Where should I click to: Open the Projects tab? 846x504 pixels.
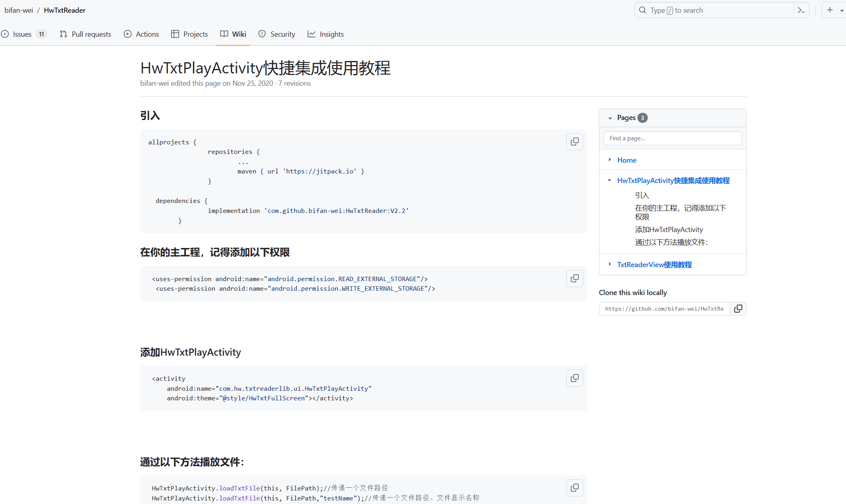coord(189,34)
